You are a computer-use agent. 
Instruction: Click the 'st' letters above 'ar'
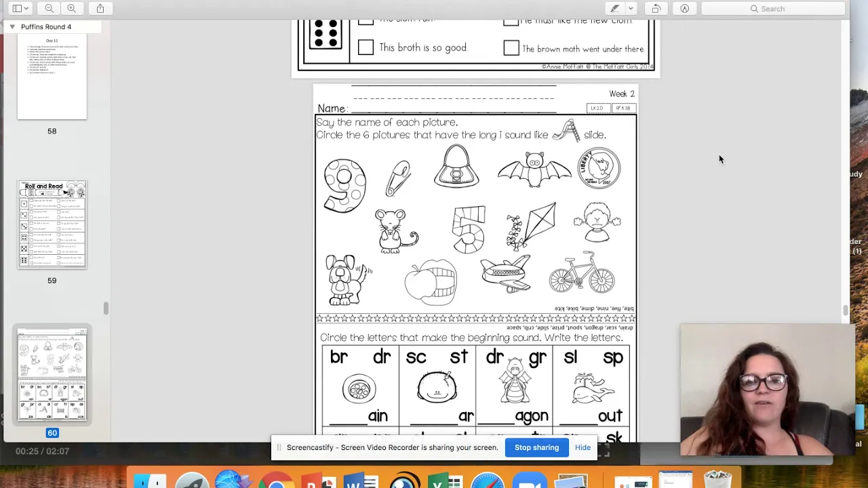pos(459,357)
